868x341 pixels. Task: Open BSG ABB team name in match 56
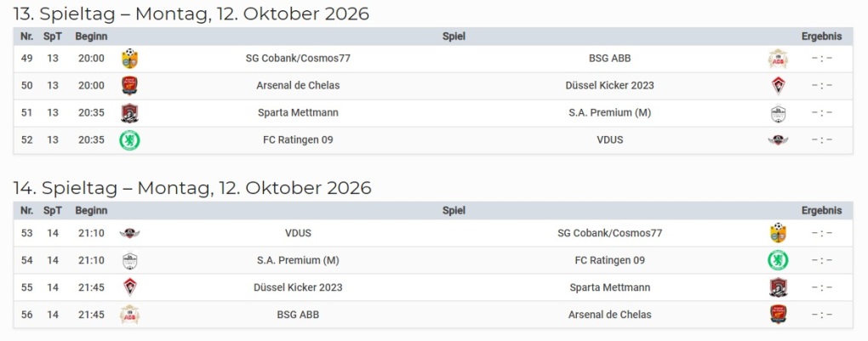point(298,315)
